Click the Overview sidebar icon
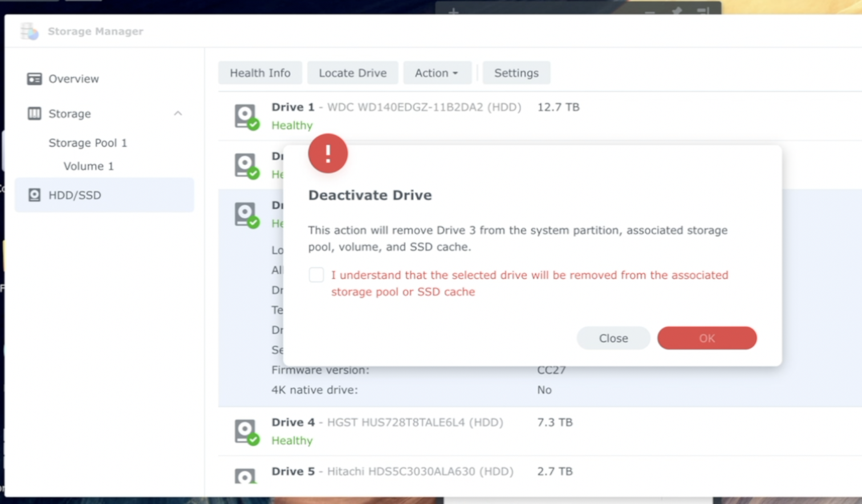Image resolution: width=862 pixels, height=504 pixels. (34, 79)
